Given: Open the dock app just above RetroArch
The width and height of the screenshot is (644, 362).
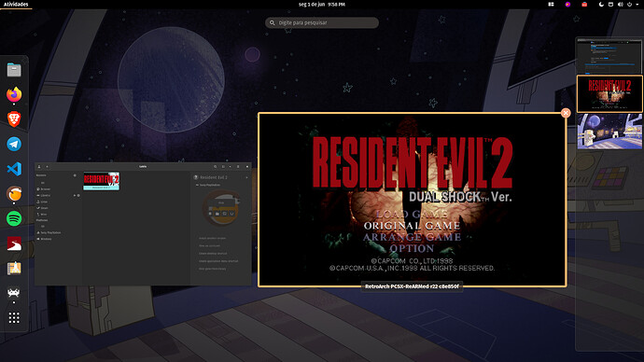Looking at the screenshot, I should point(14,269).
